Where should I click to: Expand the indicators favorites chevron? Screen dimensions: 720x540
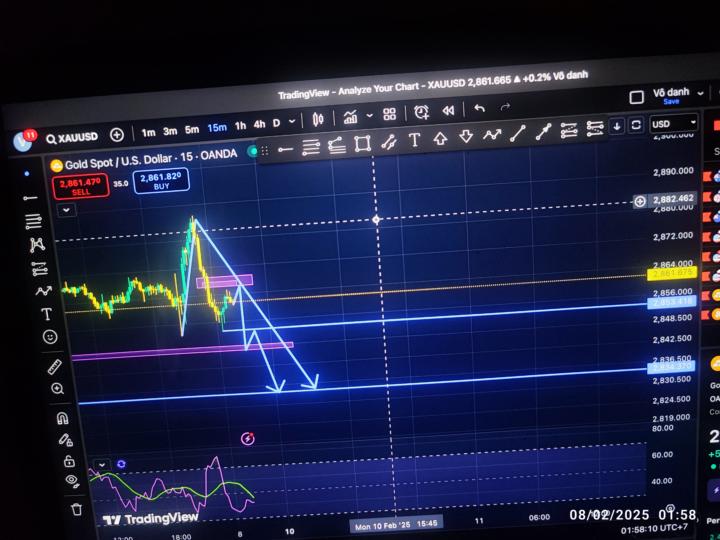pyautogui.click(x=370, y=116)
